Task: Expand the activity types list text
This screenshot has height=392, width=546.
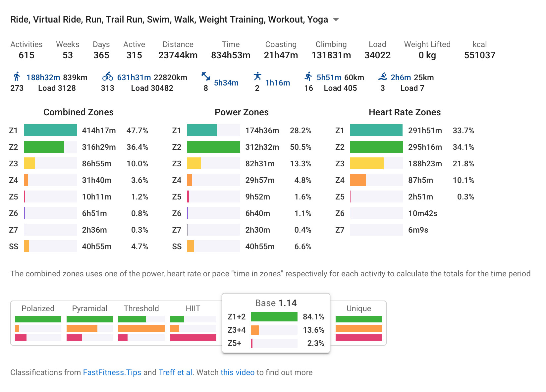Action: 169,20
